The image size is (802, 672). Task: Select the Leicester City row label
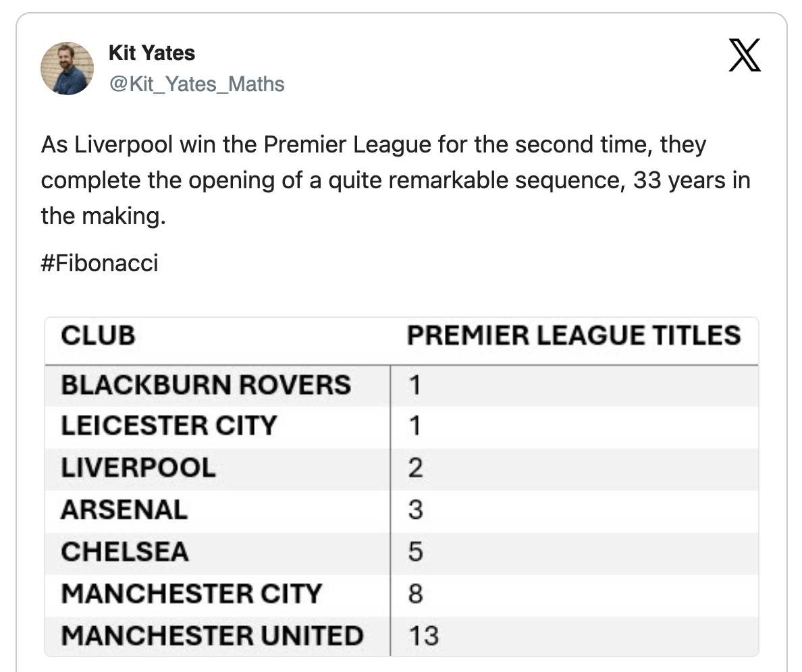coord(169,426)
